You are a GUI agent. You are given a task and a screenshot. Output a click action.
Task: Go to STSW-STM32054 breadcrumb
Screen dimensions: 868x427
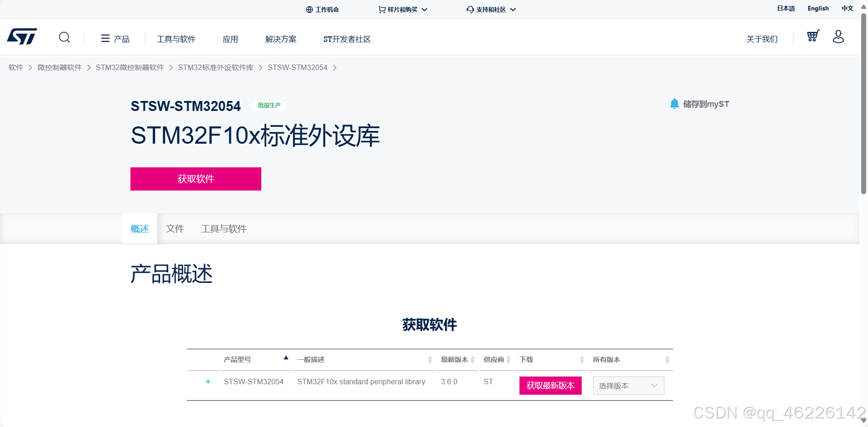coord(298,67)
